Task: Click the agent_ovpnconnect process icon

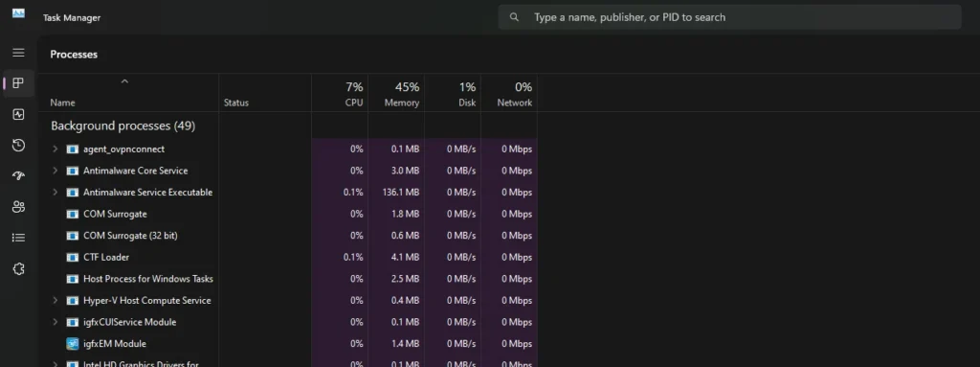Action: pos(73,149)
